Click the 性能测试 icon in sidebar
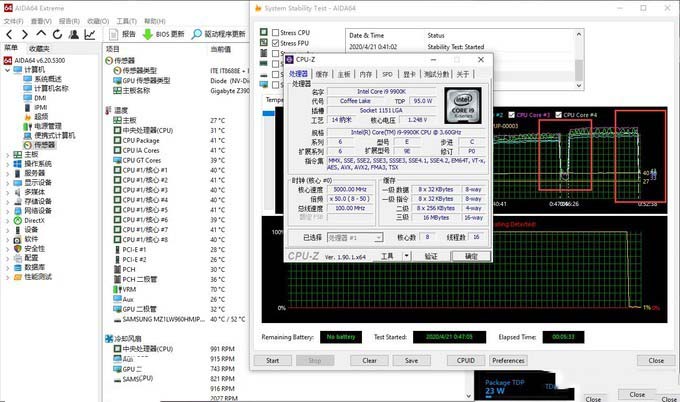Screen dimensions: 680x402 point(17,277)
